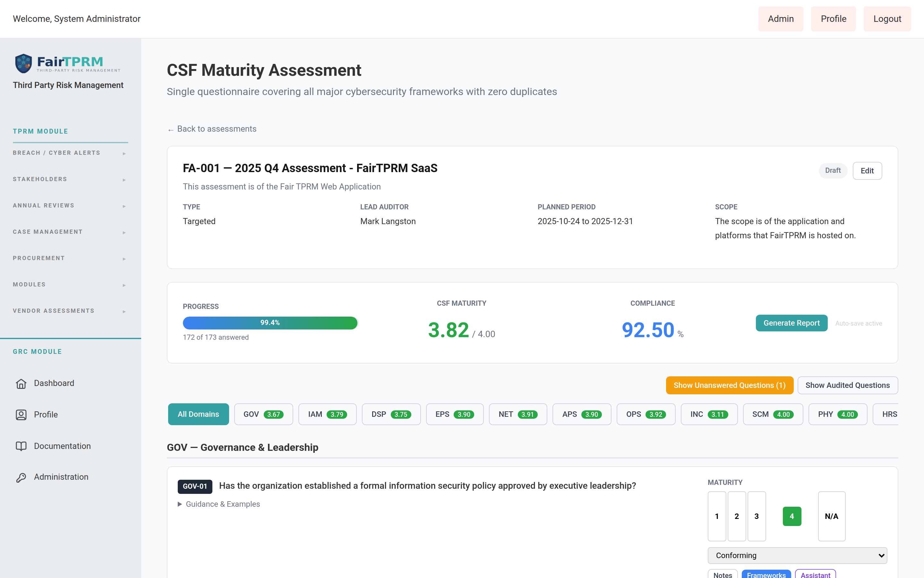Image resolution: width=924 pixels, height=578 pixels.
Task: Click the 'Targeted' assessment type value
Action: click(199, 222)
